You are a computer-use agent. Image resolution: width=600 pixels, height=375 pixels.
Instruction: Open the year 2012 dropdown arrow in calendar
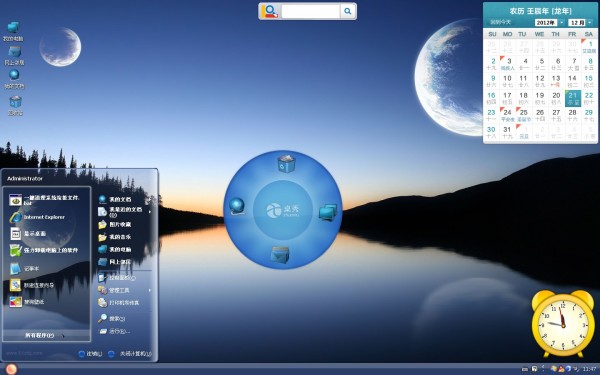(561, 23)
